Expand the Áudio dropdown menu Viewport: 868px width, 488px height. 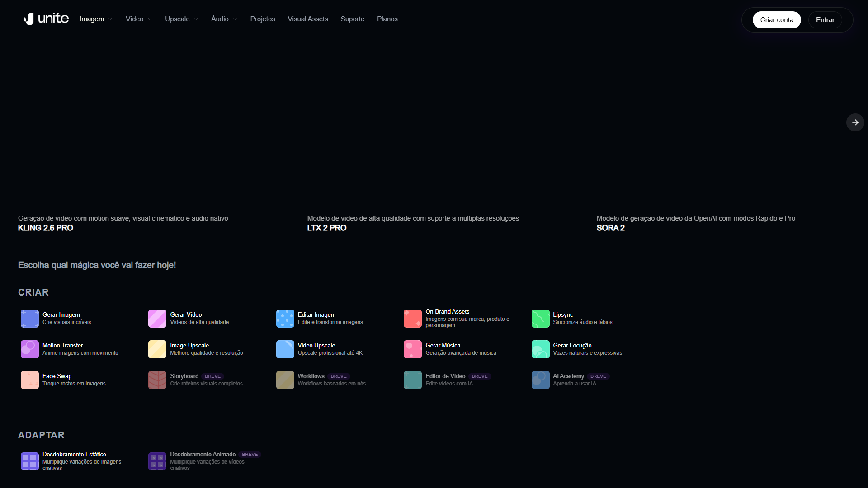224,19
